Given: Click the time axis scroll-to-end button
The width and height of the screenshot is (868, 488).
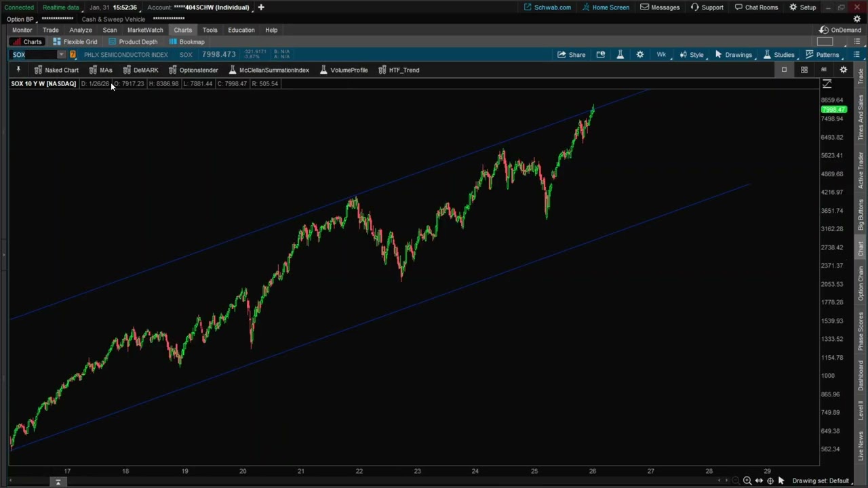Looking at the screenshot, I should [x=58, y=482].
